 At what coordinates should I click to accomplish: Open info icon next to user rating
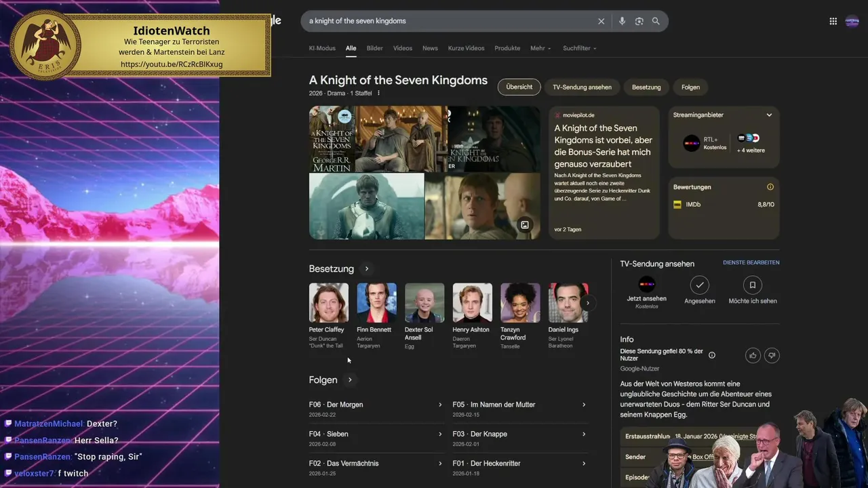pyautogui.click(x=711, y=355)
